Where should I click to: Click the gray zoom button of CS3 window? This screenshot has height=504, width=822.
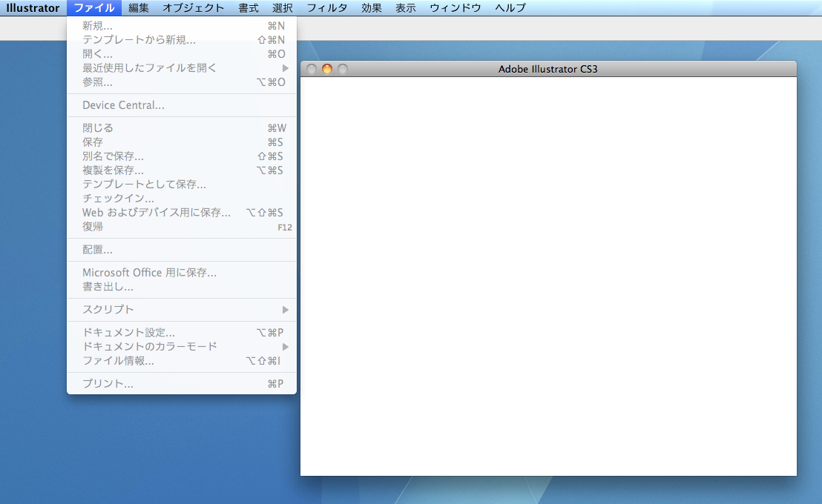click(x=343, y=69)
